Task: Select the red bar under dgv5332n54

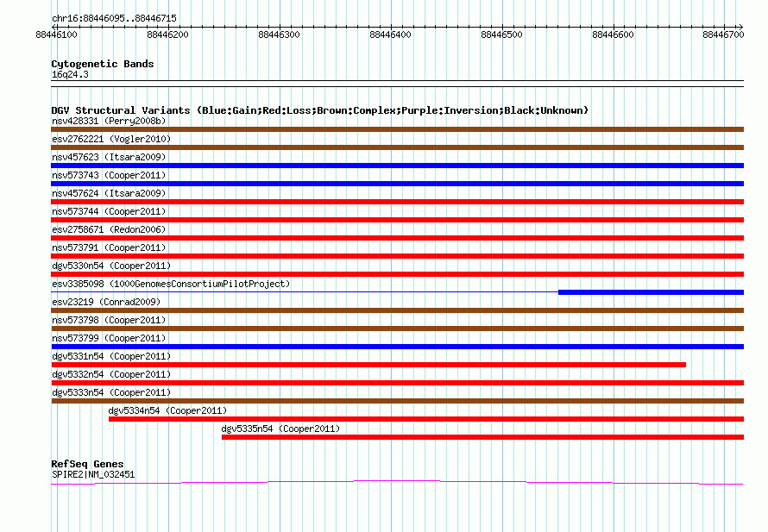Action: (x=397, y=383)
